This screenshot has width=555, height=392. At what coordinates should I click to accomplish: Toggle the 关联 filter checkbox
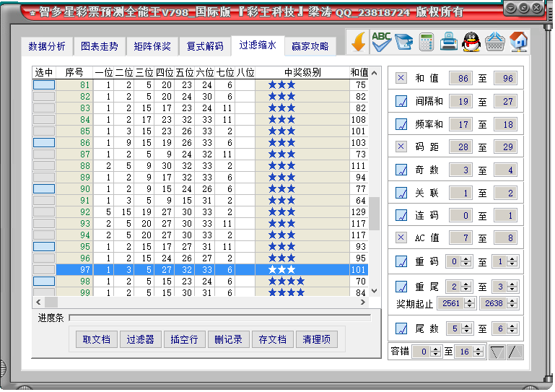pos(401,193)
